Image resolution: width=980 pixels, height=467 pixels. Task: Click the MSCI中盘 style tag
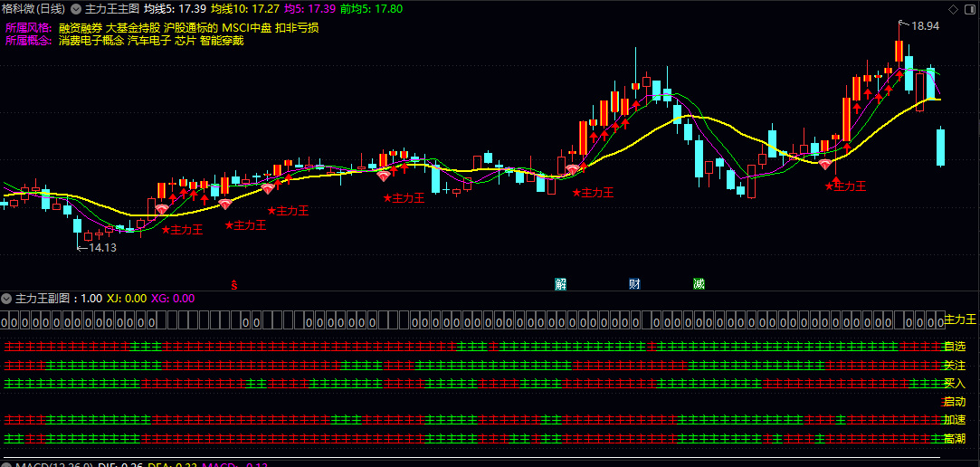pos(246,28)
